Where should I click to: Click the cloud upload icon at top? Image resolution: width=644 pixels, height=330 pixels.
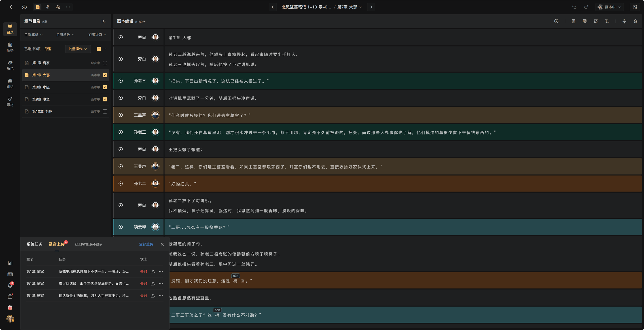24,7
